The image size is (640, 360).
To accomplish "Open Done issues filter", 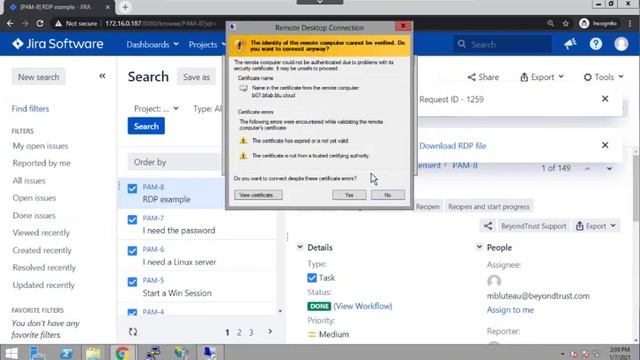I will pyautogui.click(x=33, y=215).
